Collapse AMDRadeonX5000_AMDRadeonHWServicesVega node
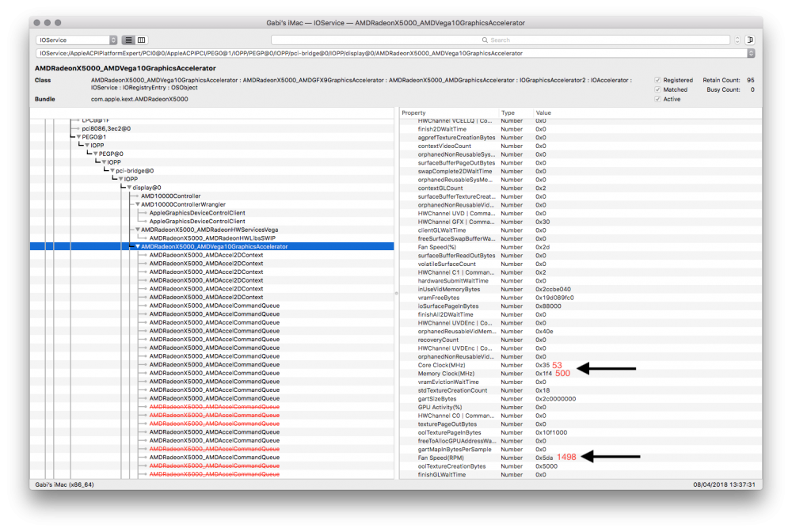The image size is (792, 532). [x=137, y=230]
